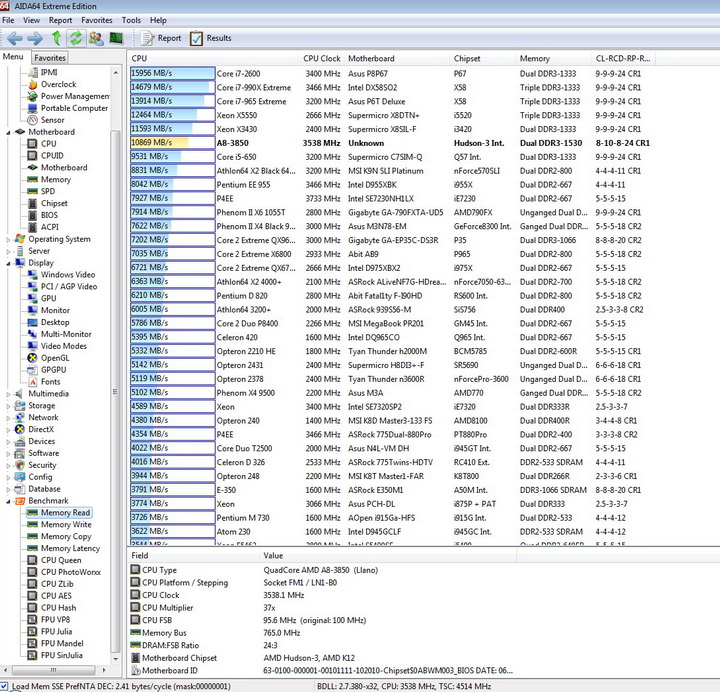Image resolution: width=720 pixels, height=692 pixels.
Task: Open the Report menu
Action: point(60,20)
